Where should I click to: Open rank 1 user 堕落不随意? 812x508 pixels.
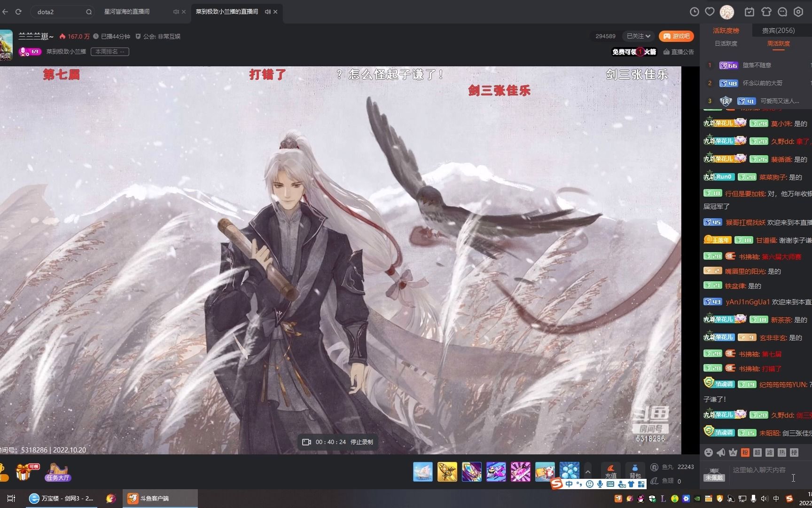[x=757, y=65]
